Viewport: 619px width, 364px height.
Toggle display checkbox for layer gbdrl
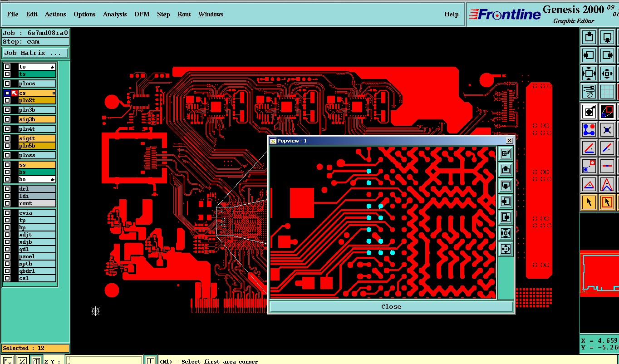7,271
